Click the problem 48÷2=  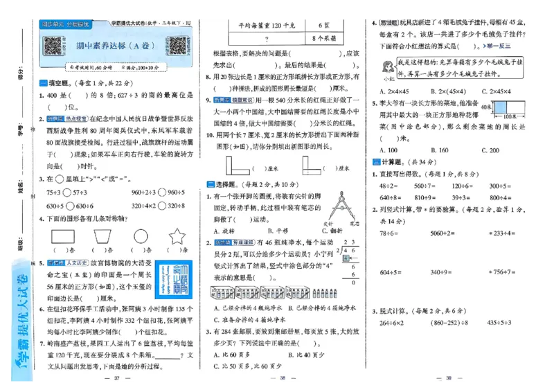pyautogui.click(x=388, y=186)
